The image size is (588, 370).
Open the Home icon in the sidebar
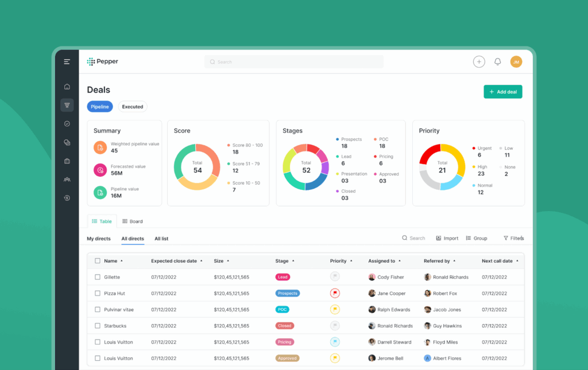67,86
